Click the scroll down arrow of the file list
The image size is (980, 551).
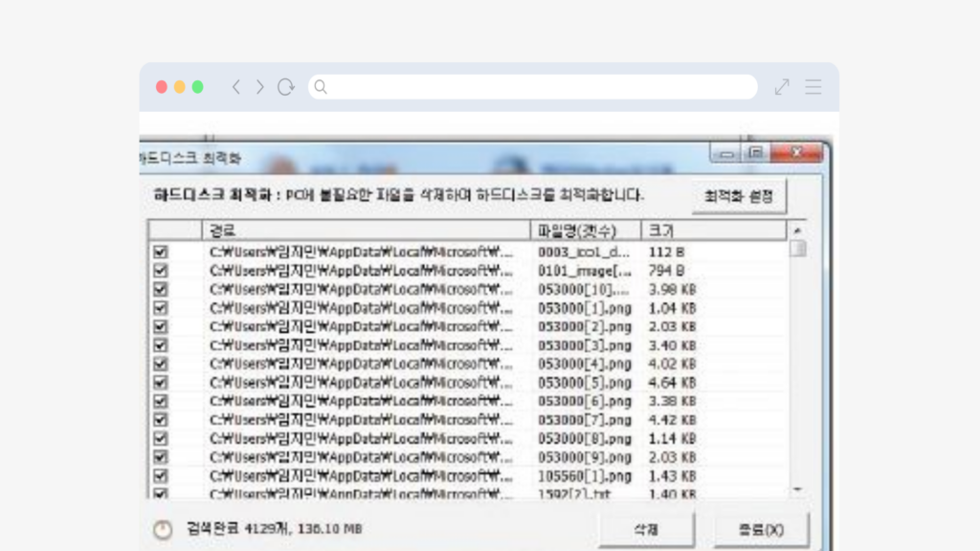pos(797,490)
